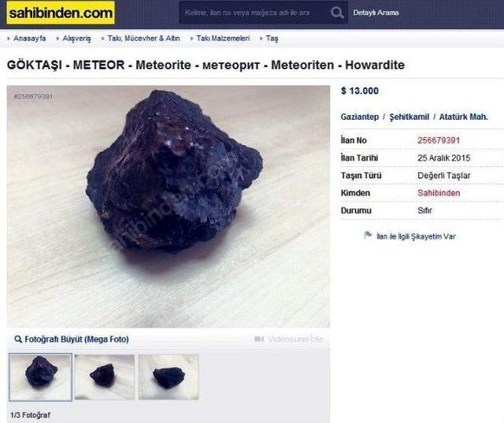
Task: Open the Atatürk Mah. neighborhood link
Action: [x=464, y=117]
